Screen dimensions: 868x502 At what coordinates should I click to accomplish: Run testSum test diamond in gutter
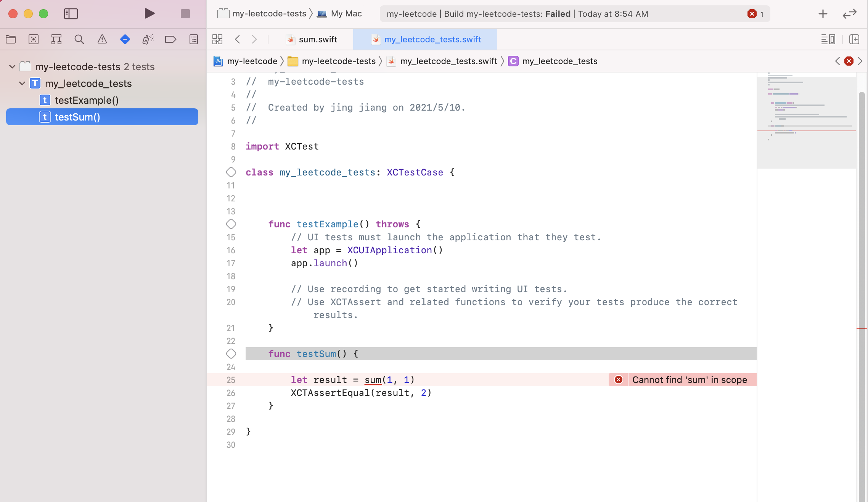(x=231, y=354)
